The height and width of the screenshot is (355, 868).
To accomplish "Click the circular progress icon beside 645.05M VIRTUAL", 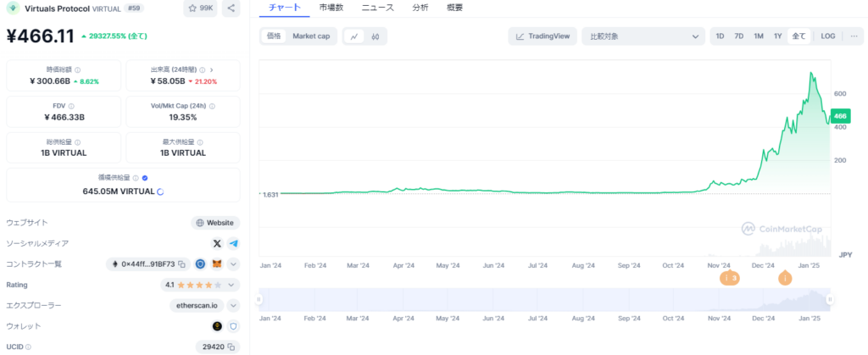I will pos(160,191).
